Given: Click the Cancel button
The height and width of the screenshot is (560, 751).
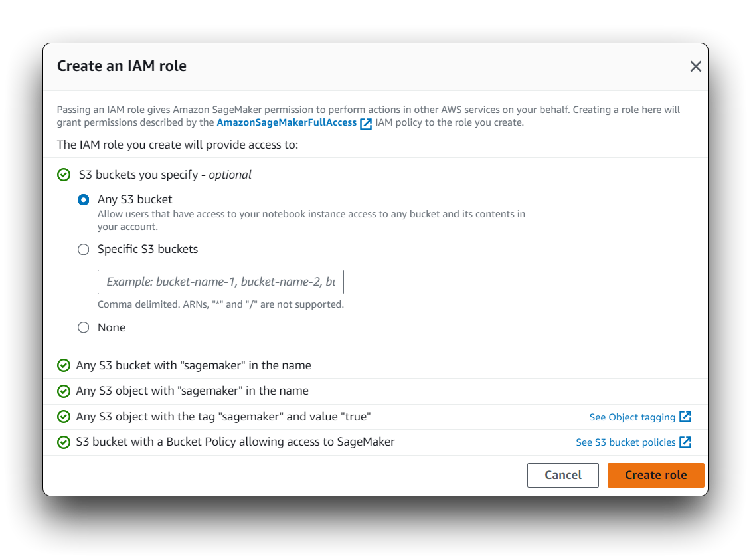Looking at the screenshot, I should 563,475.
